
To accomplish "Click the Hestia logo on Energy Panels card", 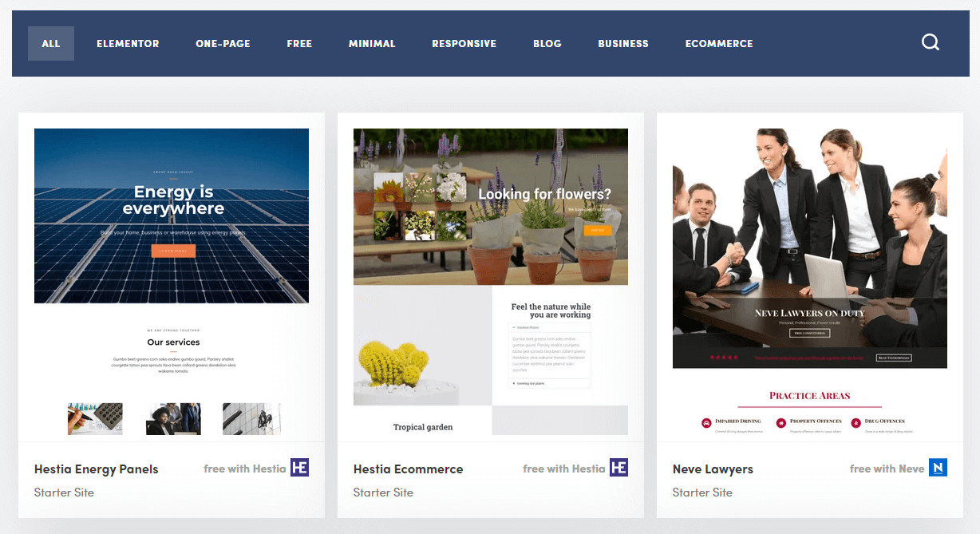I will pos(299,468).
